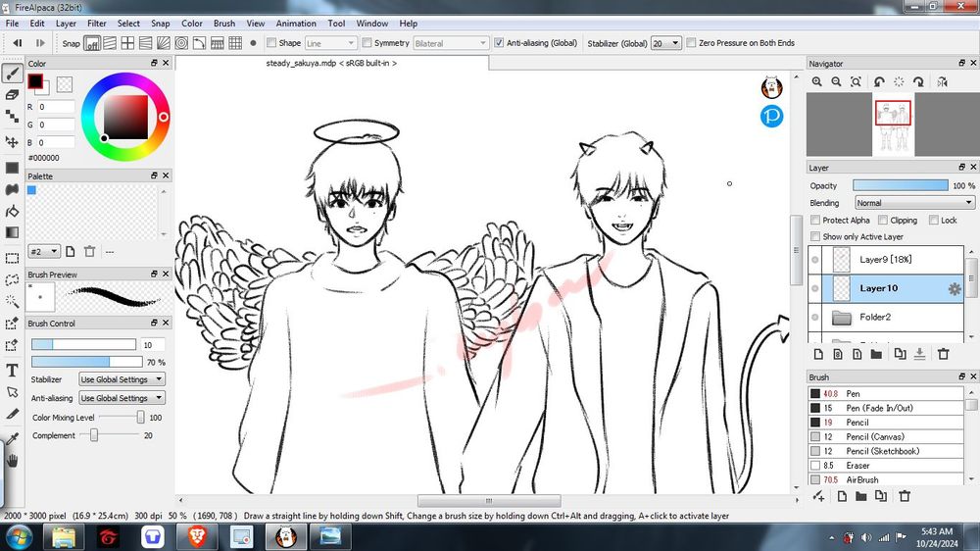
Task: Select the Fill rectangle tool
Action: pos(12,168)
